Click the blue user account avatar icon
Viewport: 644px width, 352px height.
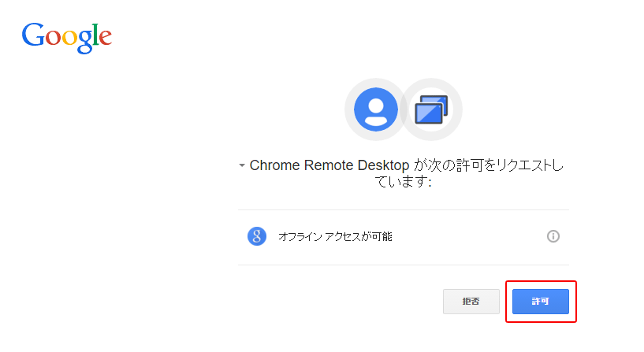point(376,109)
